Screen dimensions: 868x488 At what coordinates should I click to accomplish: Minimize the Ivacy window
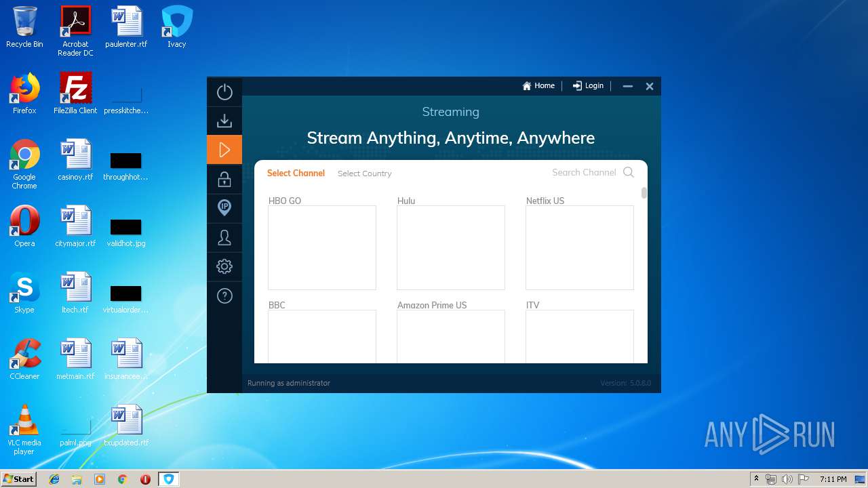pos(628,86)
